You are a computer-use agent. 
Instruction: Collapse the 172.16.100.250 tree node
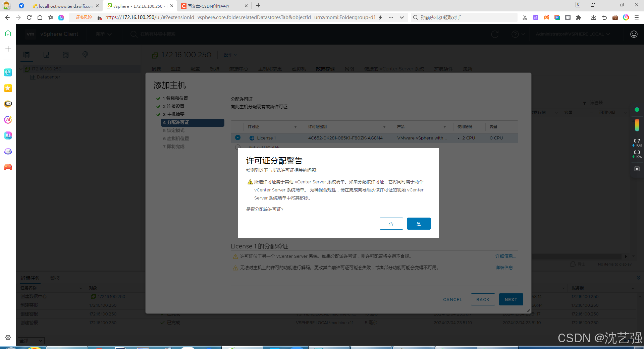(21, 69)
